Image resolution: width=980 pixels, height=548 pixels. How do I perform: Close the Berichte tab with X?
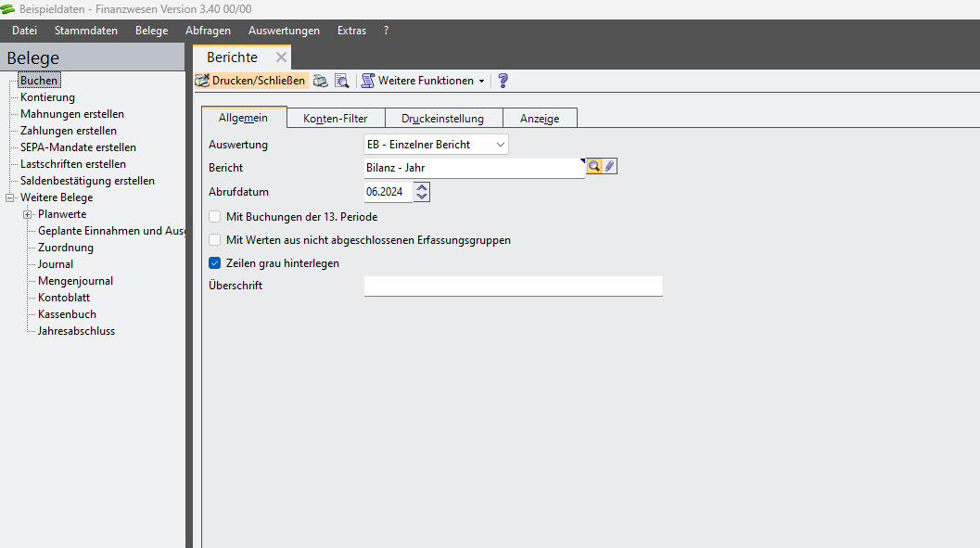coord(281,57)
